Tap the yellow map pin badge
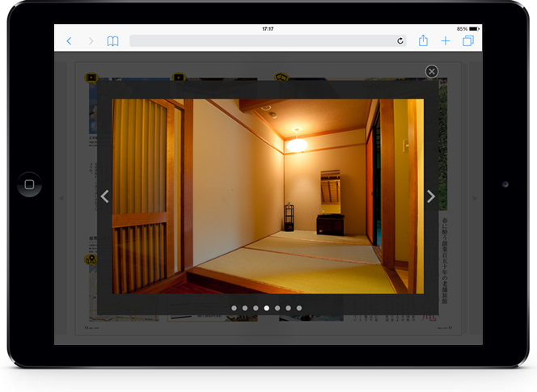 [x=91, y=259]
